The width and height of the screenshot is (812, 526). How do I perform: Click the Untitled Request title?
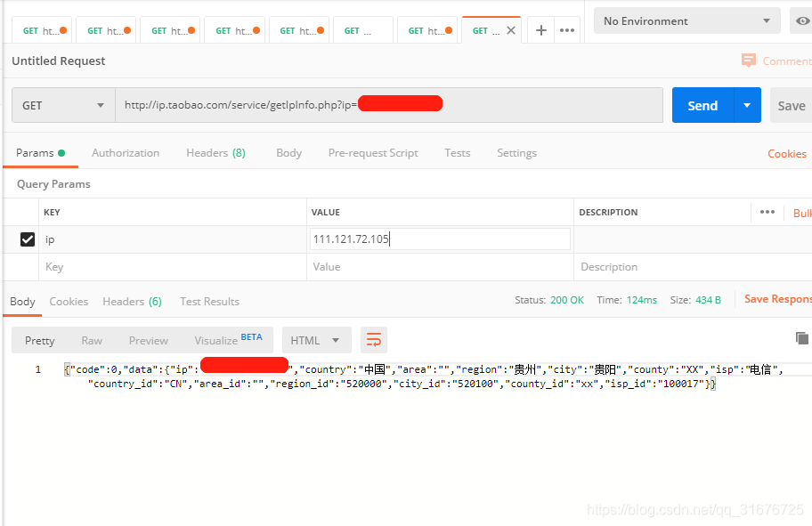tap(59, 61)
